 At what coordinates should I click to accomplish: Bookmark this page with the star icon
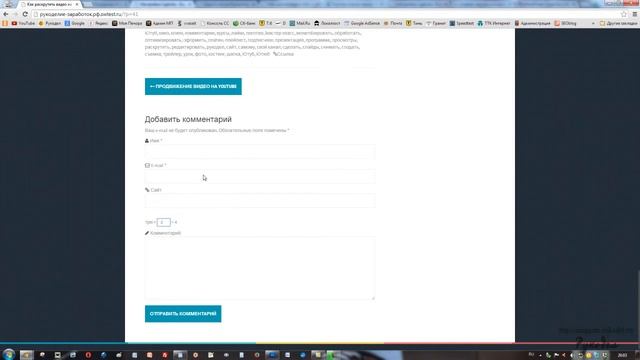(624, 14)
